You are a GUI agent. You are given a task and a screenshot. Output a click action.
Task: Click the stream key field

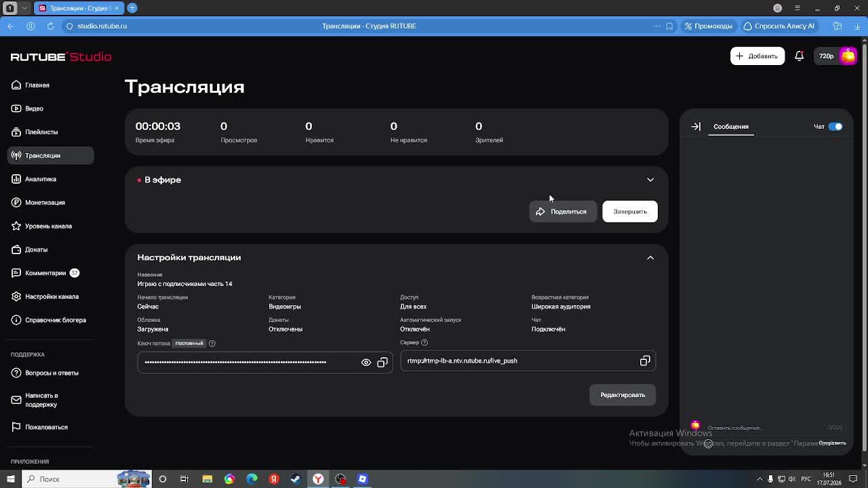click(x=265, y=362)
